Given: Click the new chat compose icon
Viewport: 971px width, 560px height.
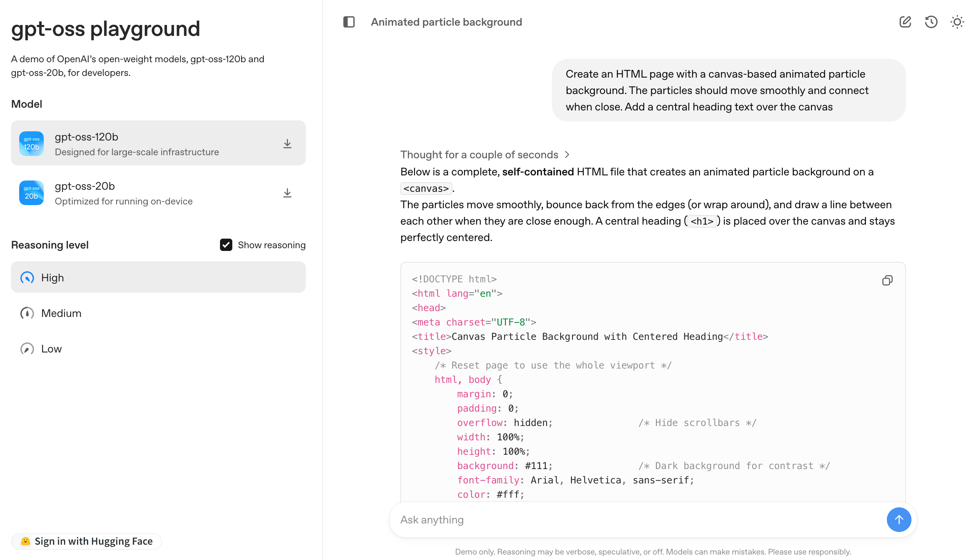Looking at the screenshot, I should click(x=905, y=22).
